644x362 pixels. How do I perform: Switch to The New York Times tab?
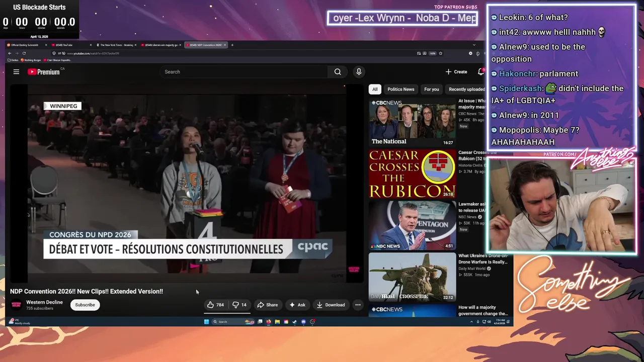tap(116, 45)
